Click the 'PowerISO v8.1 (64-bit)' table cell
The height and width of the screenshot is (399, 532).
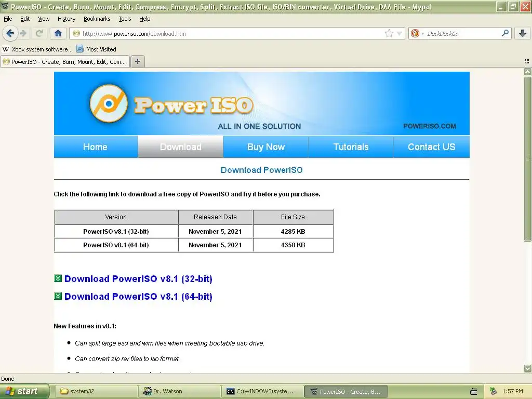tap(116, 245)
